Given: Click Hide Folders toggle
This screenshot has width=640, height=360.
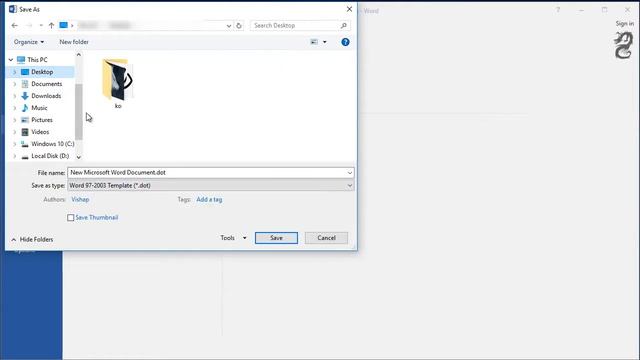Looking at the screenshot, I should (32, 240).
